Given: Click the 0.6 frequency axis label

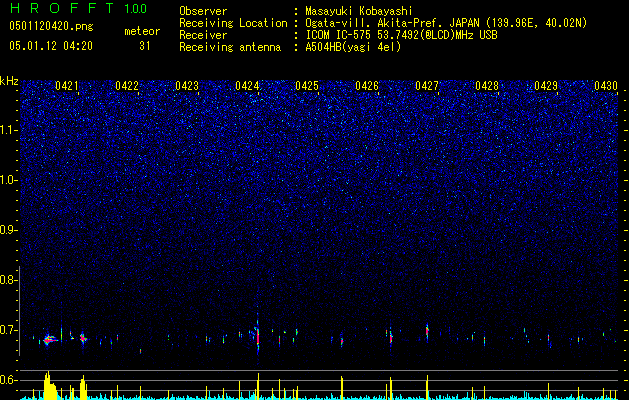Looking at the screenshot, I should click(x=8, y=380).
